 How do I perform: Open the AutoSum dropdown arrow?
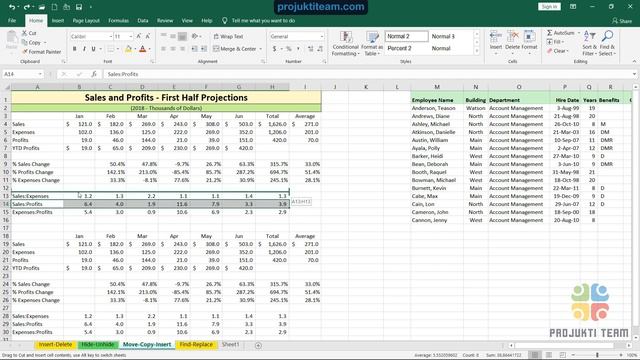(579, 33)
